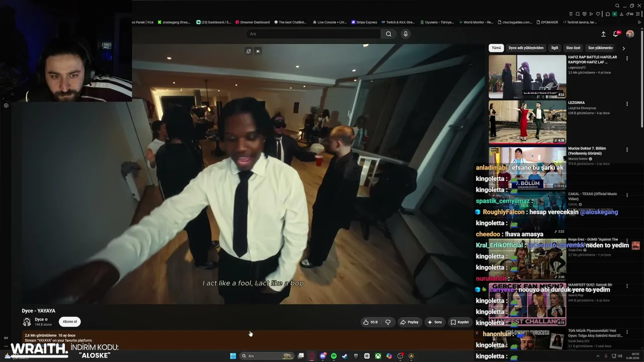644x362 pixels.
Task: Open the taskbar clock showing 00:50
Action: point(632,356)
